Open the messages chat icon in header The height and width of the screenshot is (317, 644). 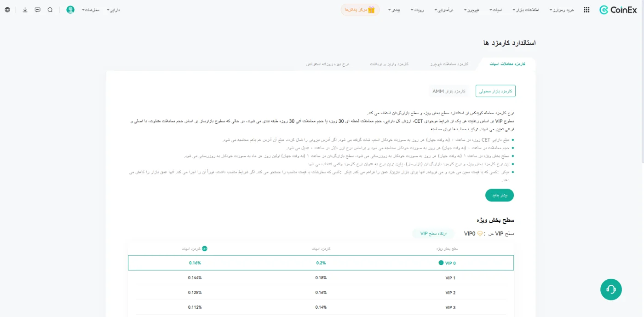pos(38,10)
